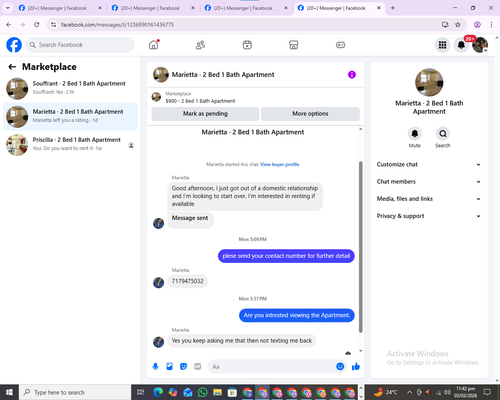The width and height of the screenshot is (500, 400).
Task: Open the Souffrant apartment conversation
Action: coord(70,89)
